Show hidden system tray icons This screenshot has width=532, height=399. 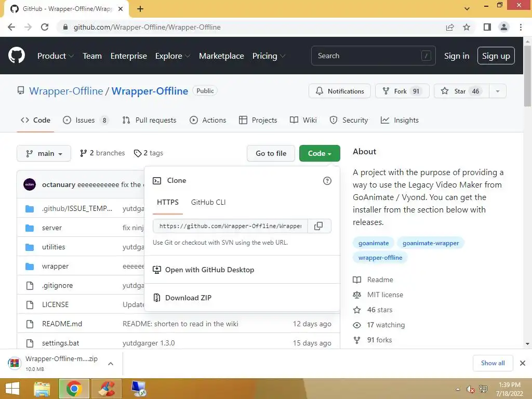pyautogui.click(x=458, y=389)
